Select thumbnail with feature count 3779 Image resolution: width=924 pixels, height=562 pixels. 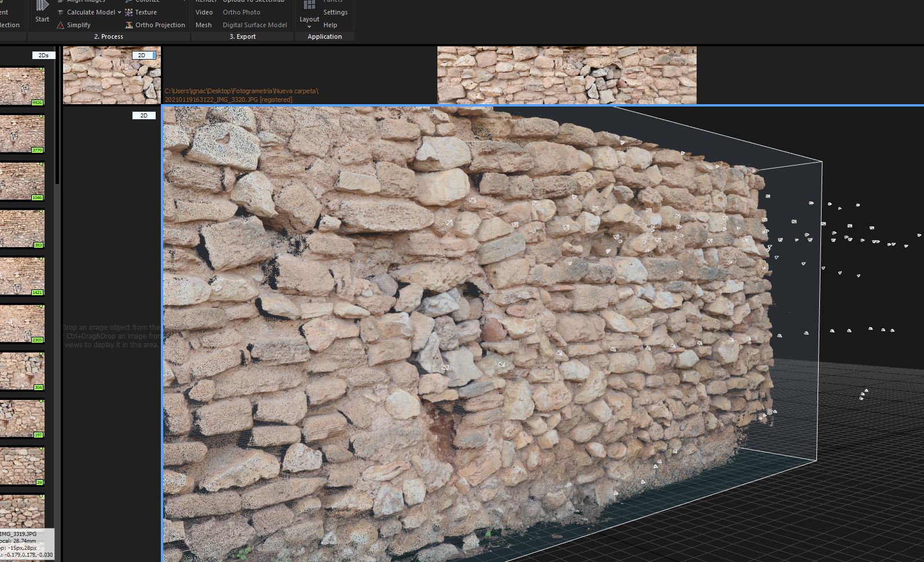(x=22, y=134)
